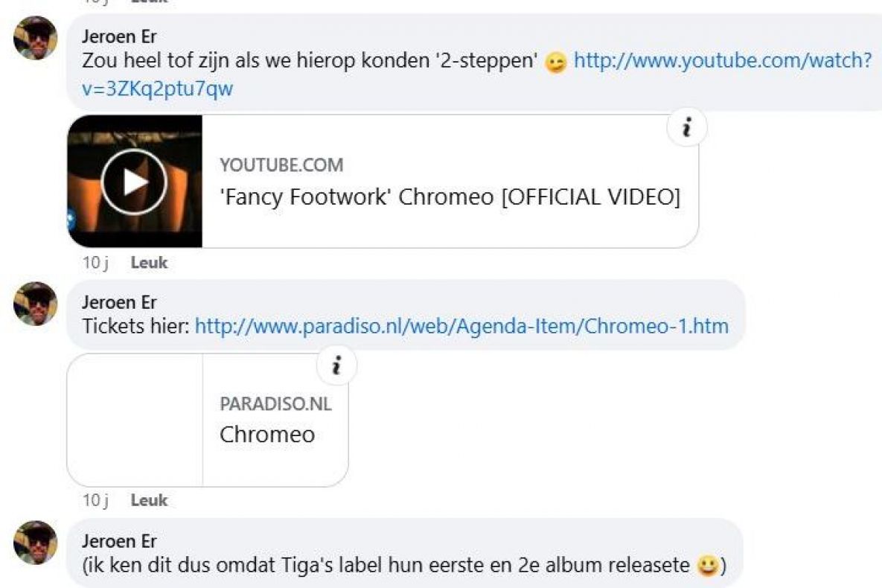Viewport: 882px width, 588px height.
Task: Click info icon on Paradiso link preview
Action: click(336, 365)
